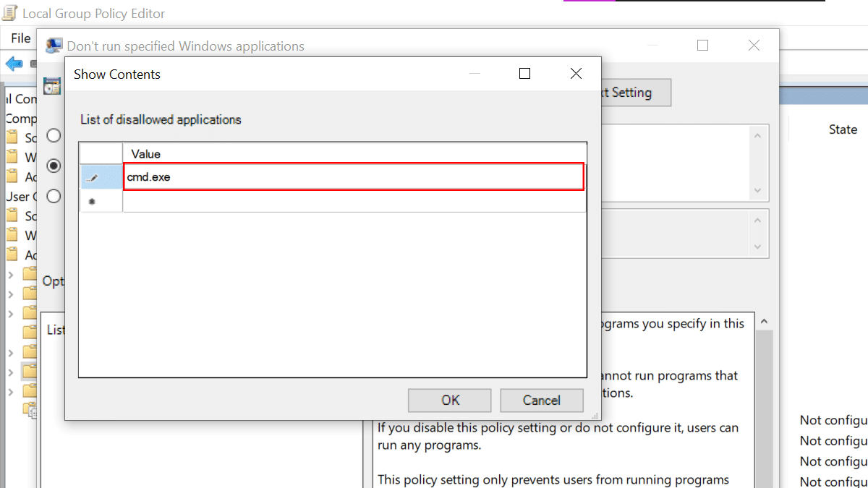
Task: Close the Don't run specified applications dialog
Action: coord(754,46)
